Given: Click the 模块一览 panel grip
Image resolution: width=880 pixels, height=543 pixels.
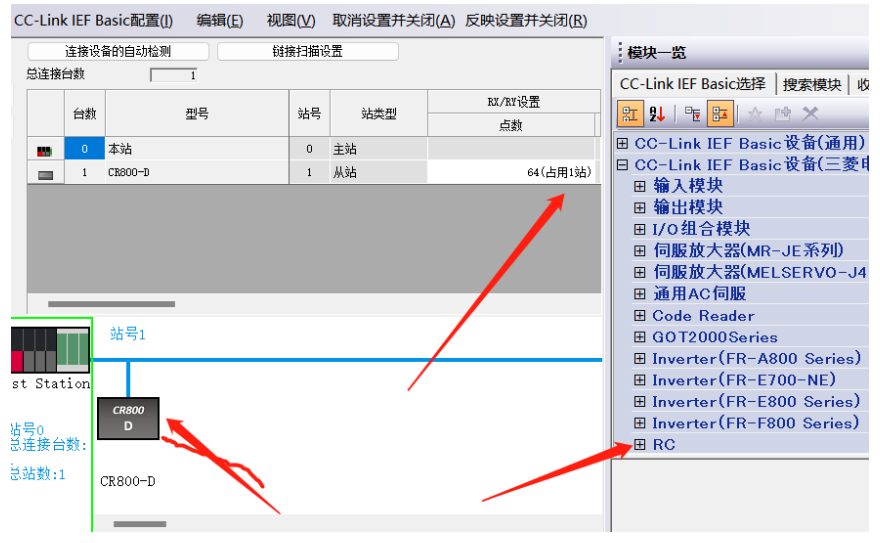Looking at the screenshot, I should [x=620, y=53].
